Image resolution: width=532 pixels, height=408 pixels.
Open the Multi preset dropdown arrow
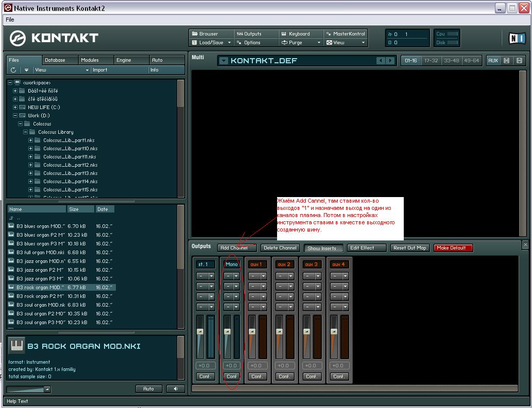tap(224, 61)
